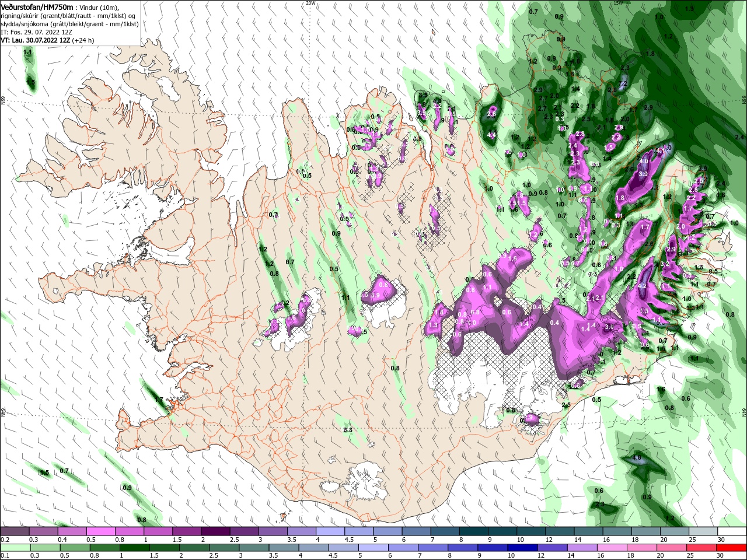Viewport: 747px width, 560px height.
Task: Click the '4.4' precipitation value on the north coast
Action: tap(491, 135)
